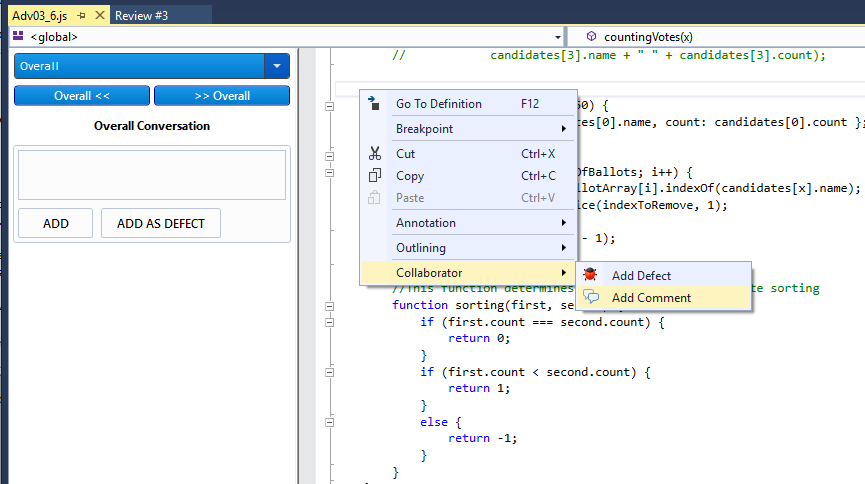
Task: Click the red bug Add Defect icon
Action: [x=591, y=275]
